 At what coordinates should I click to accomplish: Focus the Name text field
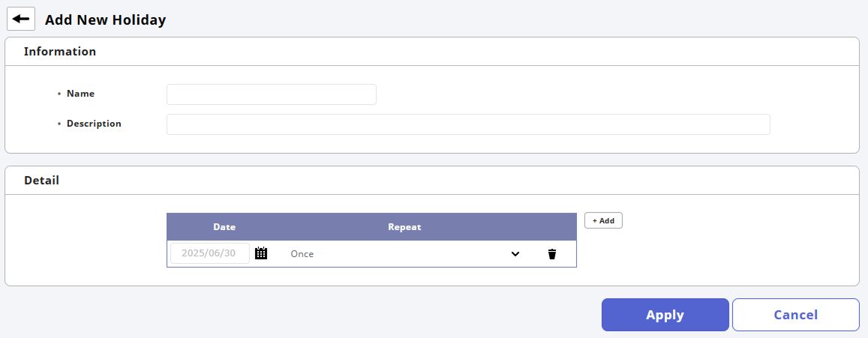click(x=271, y=94)
